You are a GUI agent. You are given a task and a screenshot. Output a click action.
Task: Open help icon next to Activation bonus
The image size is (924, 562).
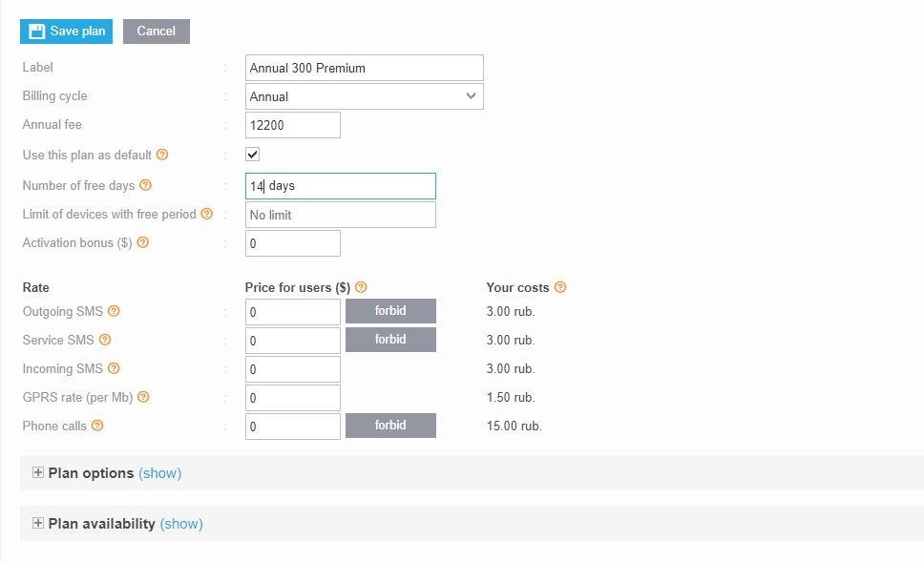(x=142, y=242)
